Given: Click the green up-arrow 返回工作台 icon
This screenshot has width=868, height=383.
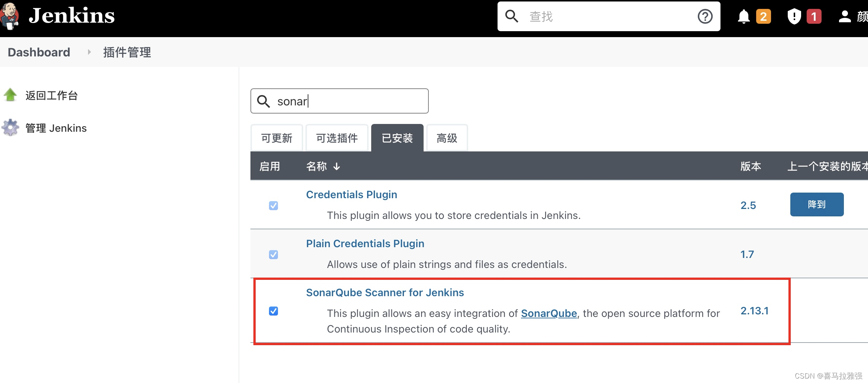Looking at the screenshot, I should pyautogui.click(x=10, y=95).
